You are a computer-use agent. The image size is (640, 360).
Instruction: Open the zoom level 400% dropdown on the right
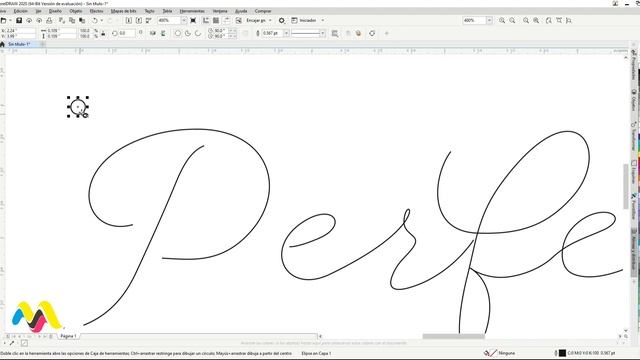coord(489,20)
